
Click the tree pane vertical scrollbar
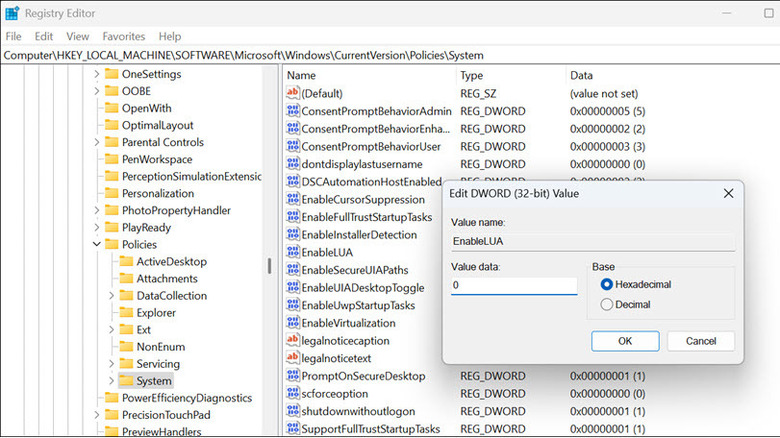point(268,266)
